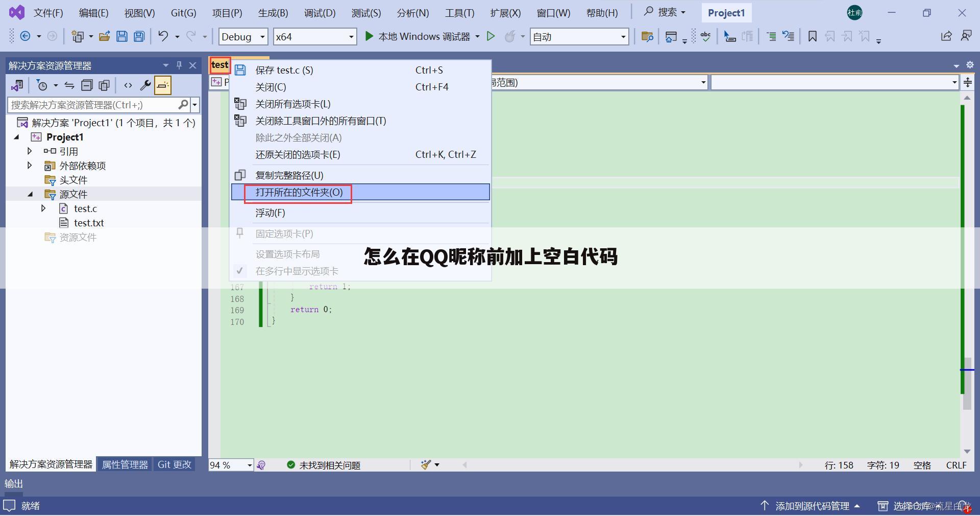Expand the 引用 references tree node
This screenshot has width=980, height=516.
[30, 151]
